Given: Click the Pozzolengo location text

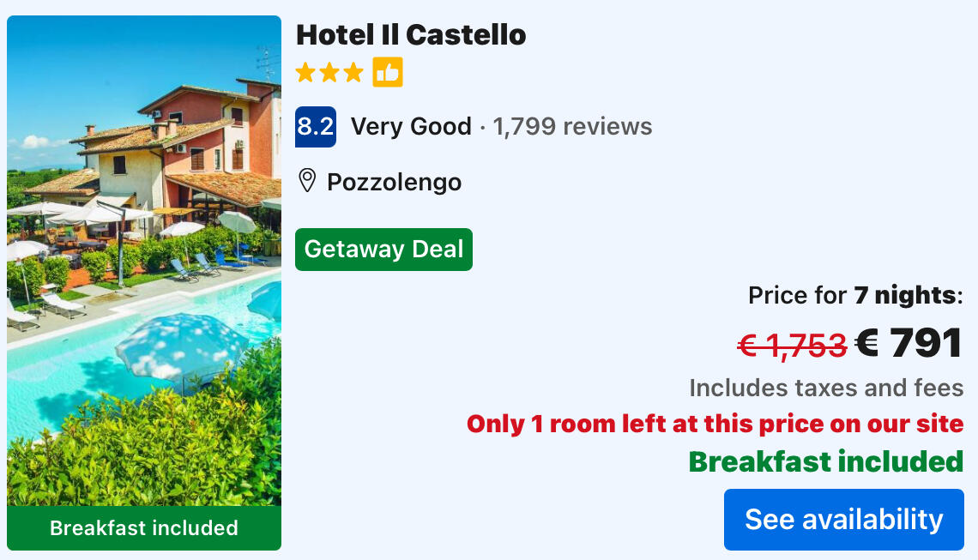Looking at the screenshot, I should click(395, 182).
